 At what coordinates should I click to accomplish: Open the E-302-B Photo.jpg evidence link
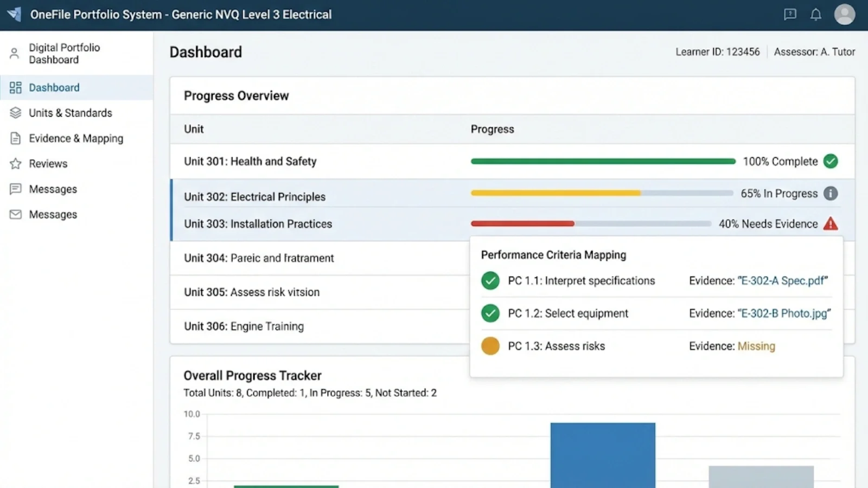[x=783, y=313]
